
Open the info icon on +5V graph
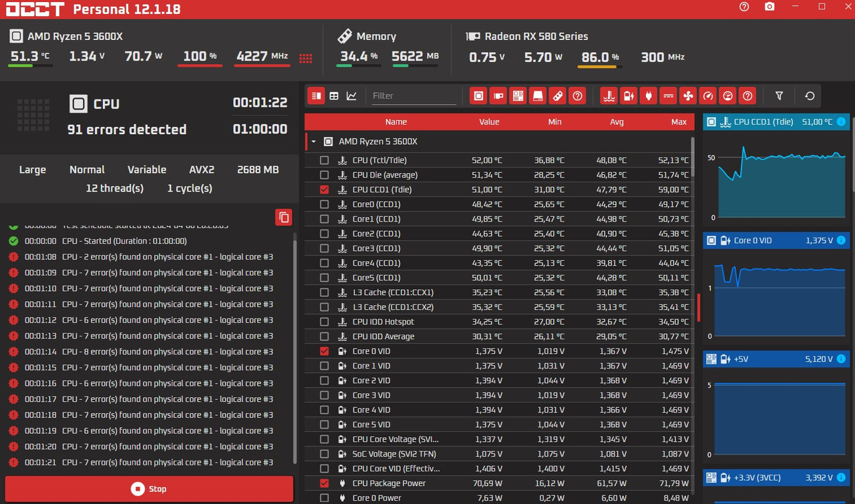(x=841, y=359)
